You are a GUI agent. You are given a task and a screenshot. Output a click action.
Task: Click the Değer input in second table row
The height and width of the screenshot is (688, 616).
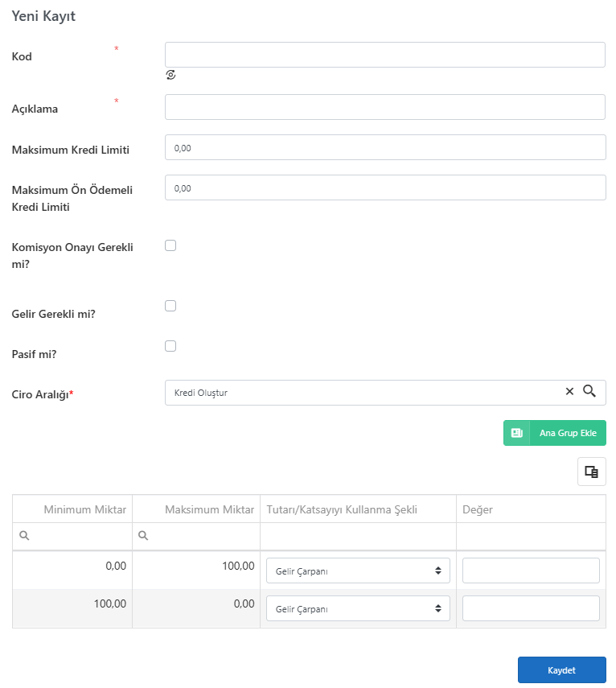[531, 608]
